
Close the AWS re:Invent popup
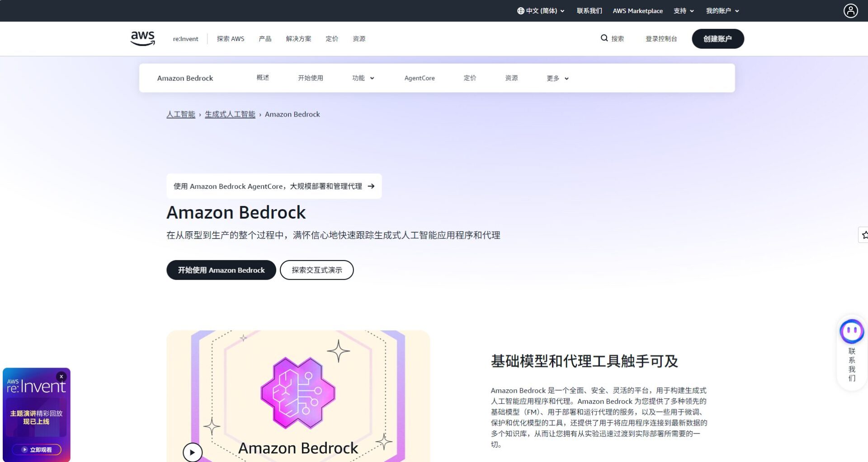pyautogui.click(x=61, y=376)
